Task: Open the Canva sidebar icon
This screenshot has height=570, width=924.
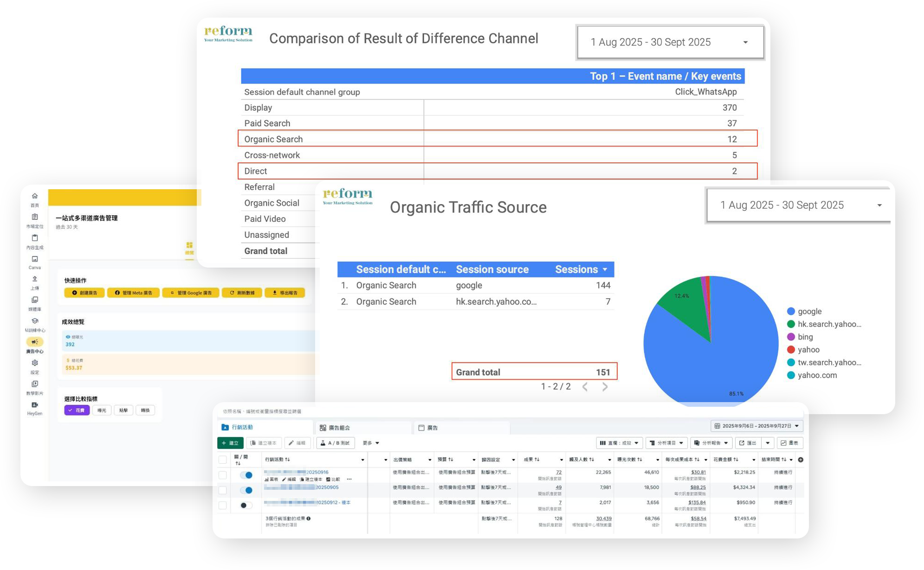Action: tap(35, 259)
